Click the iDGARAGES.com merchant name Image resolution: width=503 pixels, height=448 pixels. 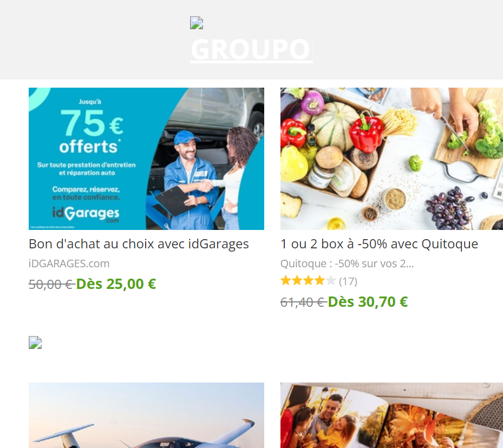tap(69, 263)
